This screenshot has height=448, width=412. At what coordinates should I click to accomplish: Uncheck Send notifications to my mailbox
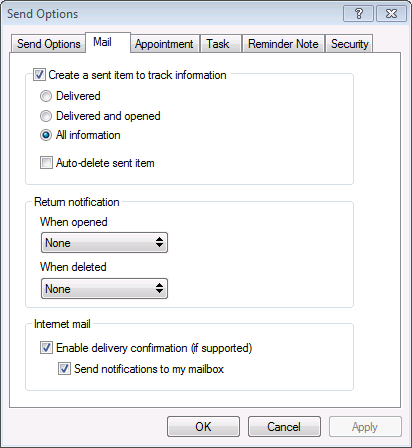64,369
